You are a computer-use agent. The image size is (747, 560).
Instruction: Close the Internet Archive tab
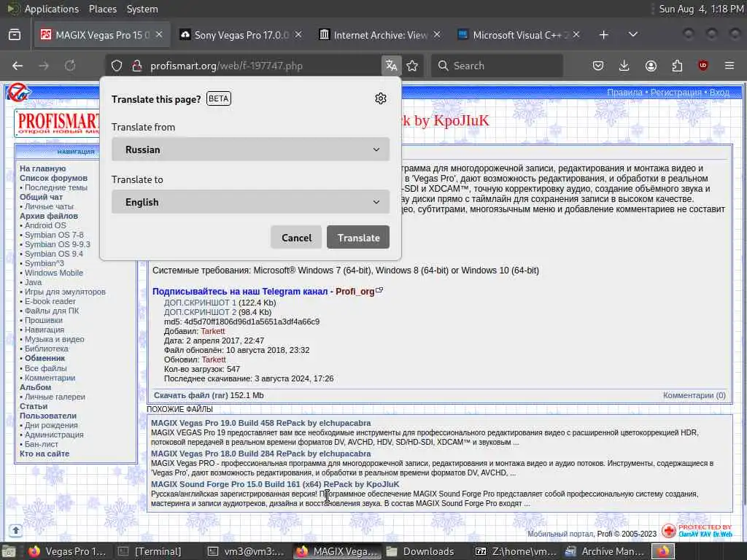(437, 35)
